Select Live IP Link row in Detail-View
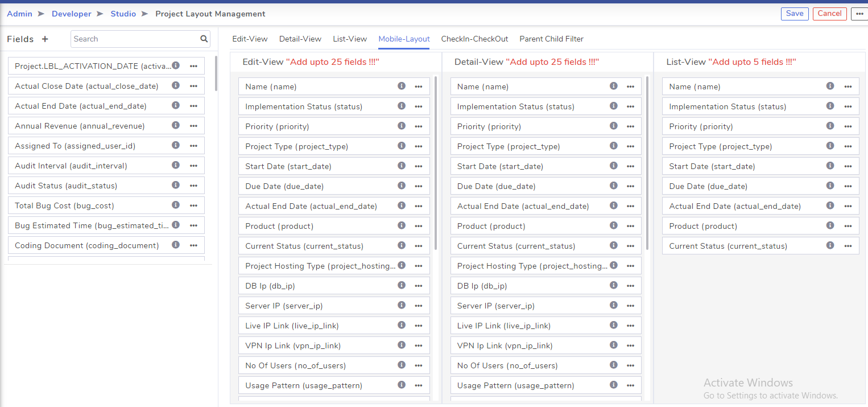 (x=546, y=326)
